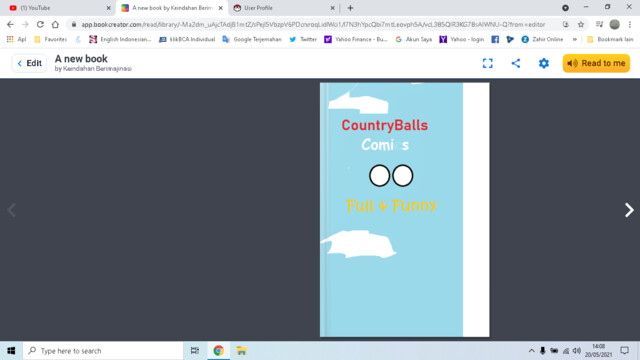Open the Akun Saya Google bookmark

pyautogui.click(x=413, y=39)
